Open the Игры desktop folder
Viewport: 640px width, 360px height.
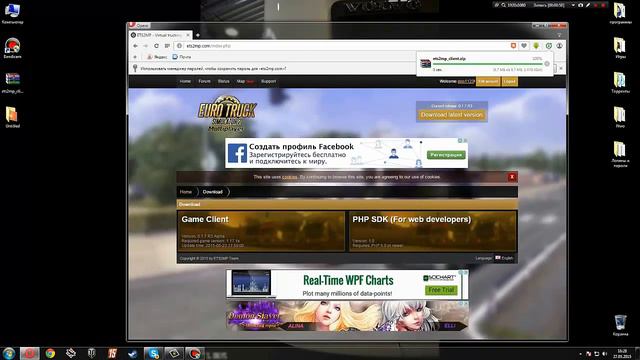click(620, 48)
